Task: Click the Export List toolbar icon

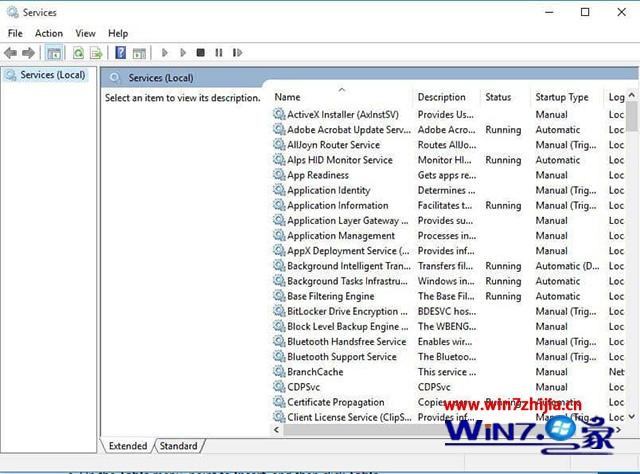Action: coord(96,53)
